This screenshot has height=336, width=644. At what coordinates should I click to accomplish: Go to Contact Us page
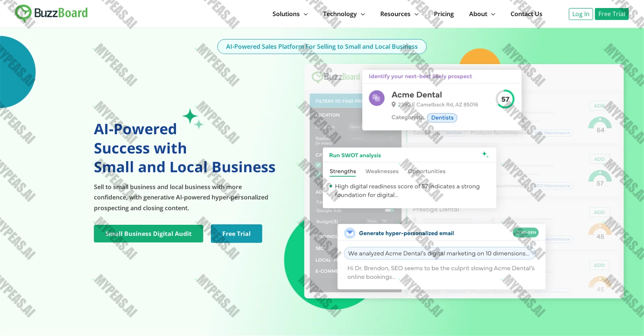[x=526, y=14]
